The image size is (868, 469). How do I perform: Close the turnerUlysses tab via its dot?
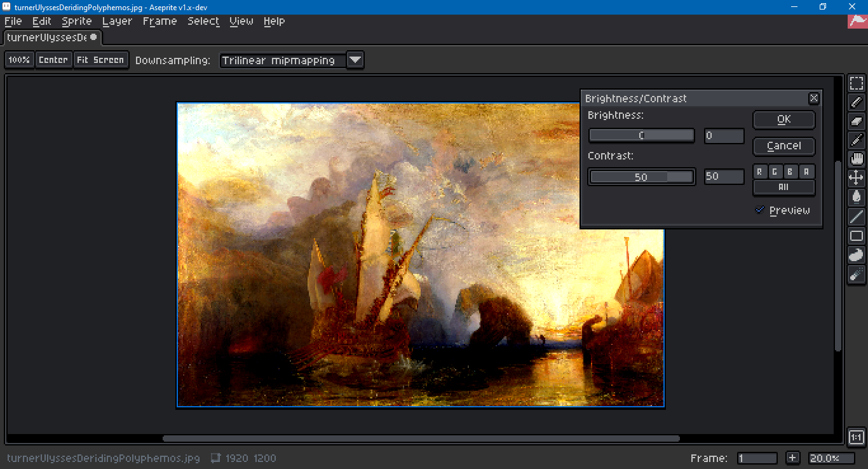[93, 37]
